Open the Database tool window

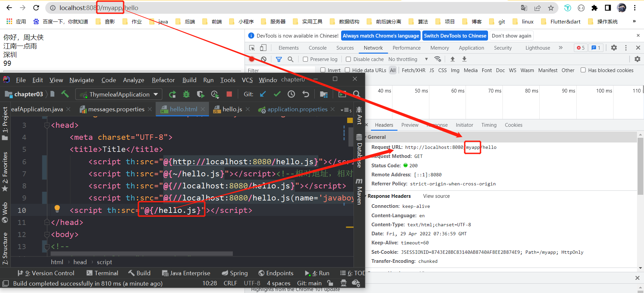pyautogui.click(x=359, y=151)
